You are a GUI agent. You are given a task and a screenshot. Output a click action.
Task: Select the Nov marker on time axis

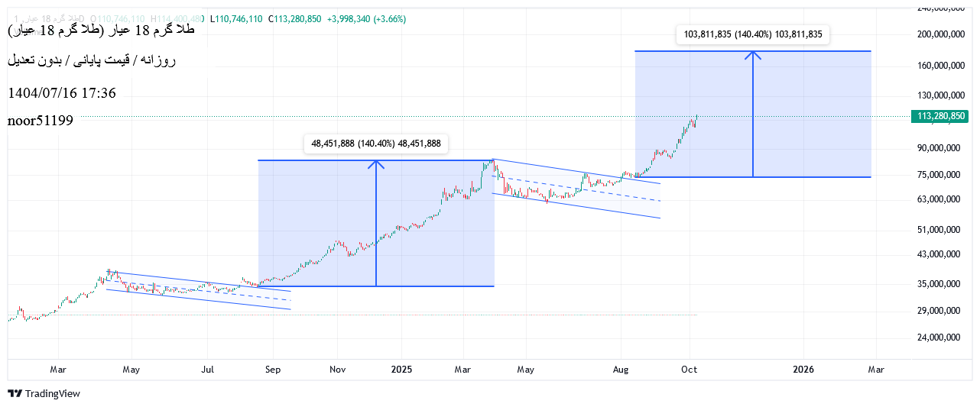tap(338, 370)
